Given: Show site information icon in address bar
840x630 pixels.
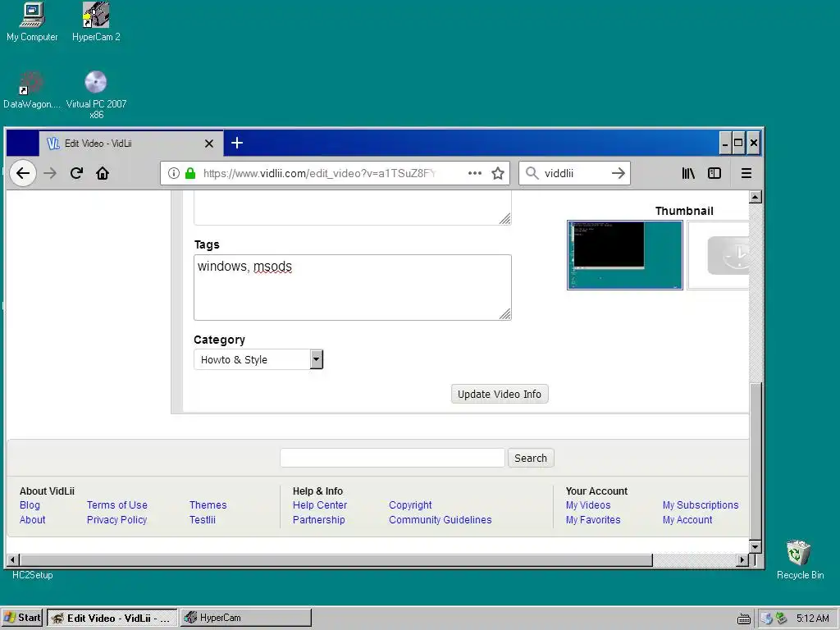Looking at the screenshot, I should [x=174, y=173].
